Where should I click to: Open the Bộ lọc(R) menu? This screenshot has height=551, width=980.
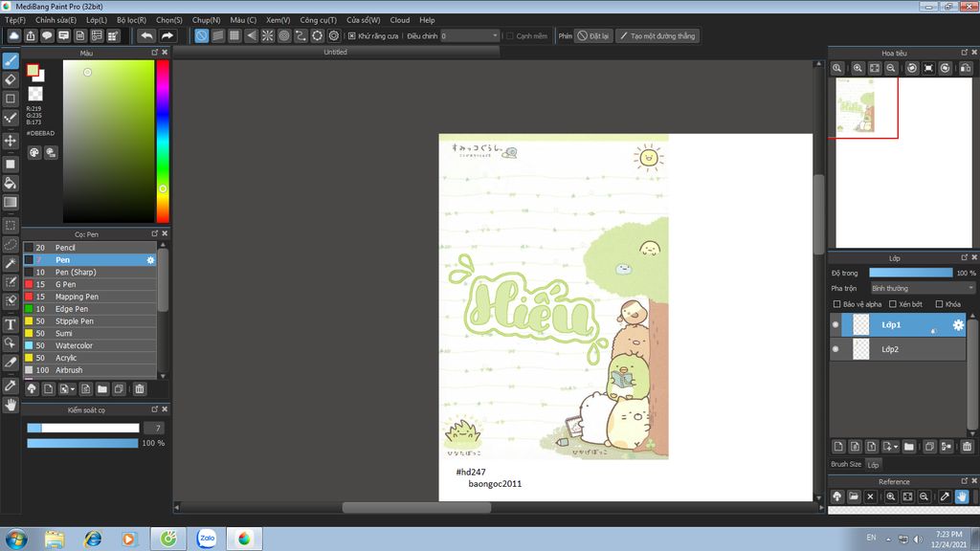click(x=131, y=20)
